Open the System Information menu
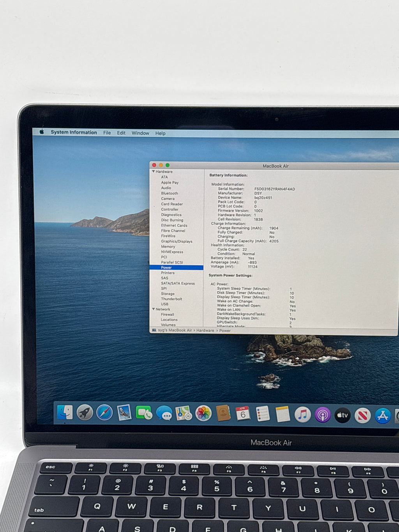399x532 pixels. [74, 133]
